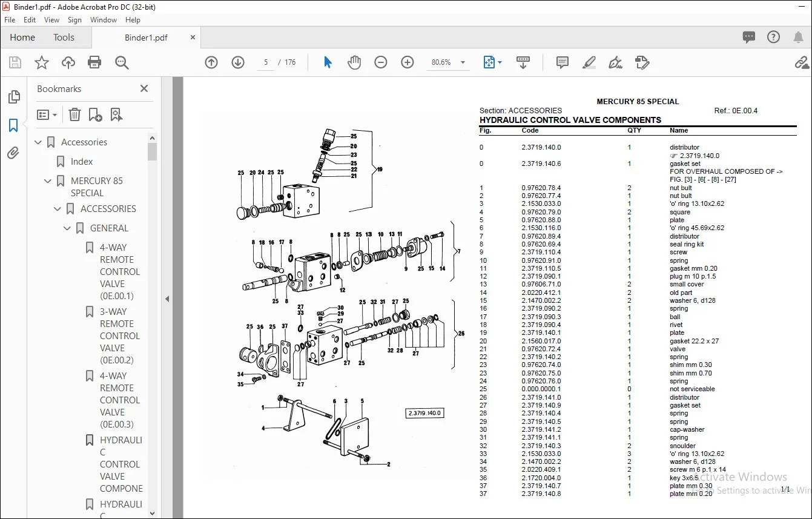
Task: Close the Bookmarks panel
Action: 144,88
